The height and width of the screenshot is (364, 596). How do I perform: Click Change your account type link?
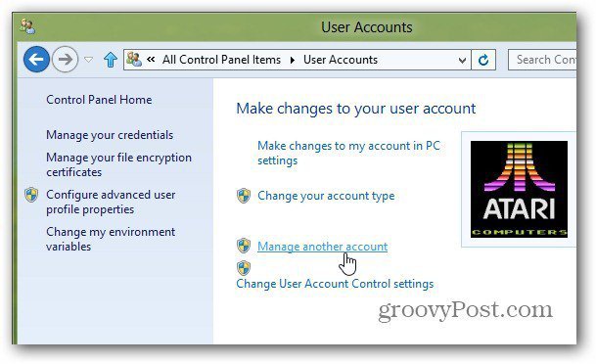pyautogui.click(x=326, y=196)
